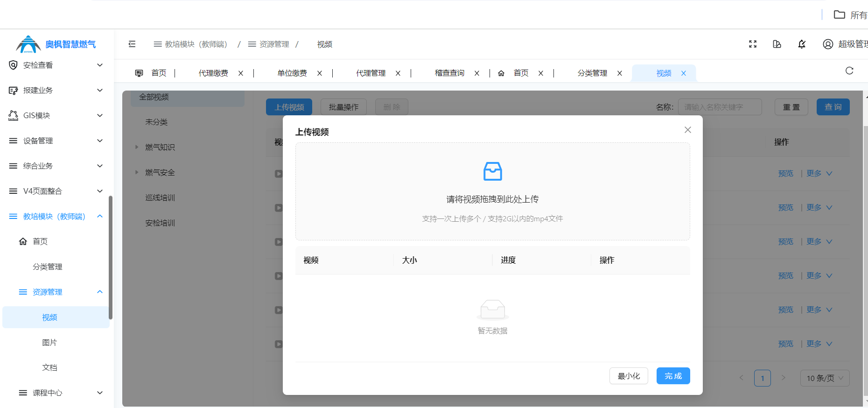The height and width of the screenshot is (408, 868).
Task: Switch to the 代理缴费 tab
Action: (x=213, y=73)
